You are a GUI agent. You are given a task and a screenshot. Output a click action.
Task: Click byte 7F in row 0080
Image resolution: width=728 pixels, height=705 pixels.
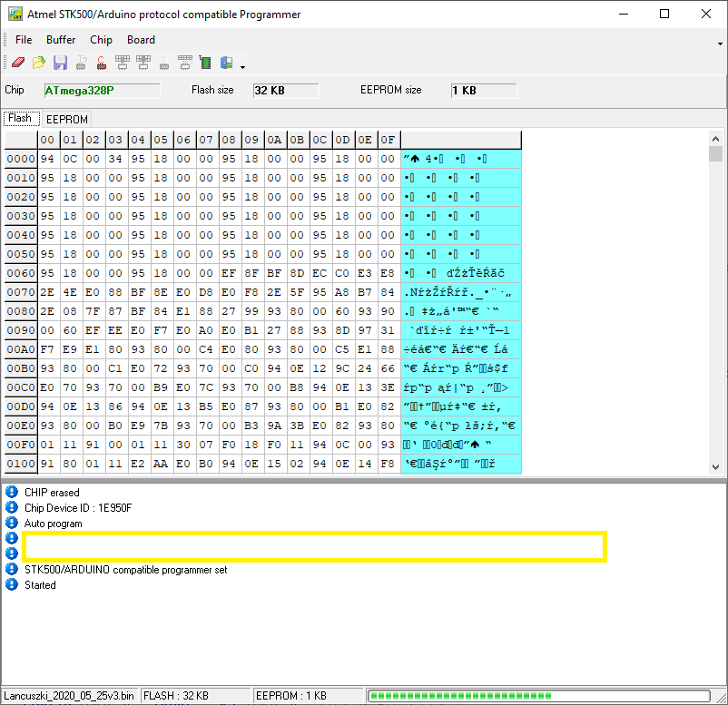93,311
